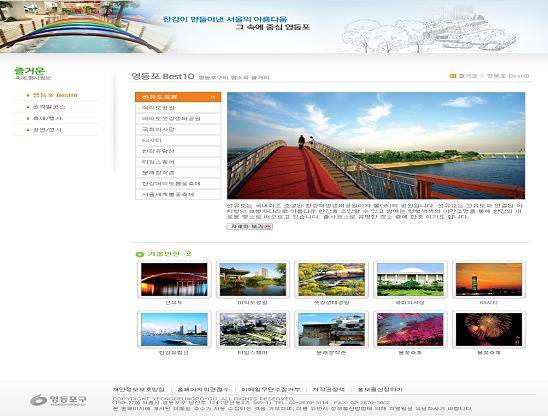Open the pink cherry blossom festival thumbnail
Image resolution: width=548 pixels, height=416 pixels.
tap(410, 330)
